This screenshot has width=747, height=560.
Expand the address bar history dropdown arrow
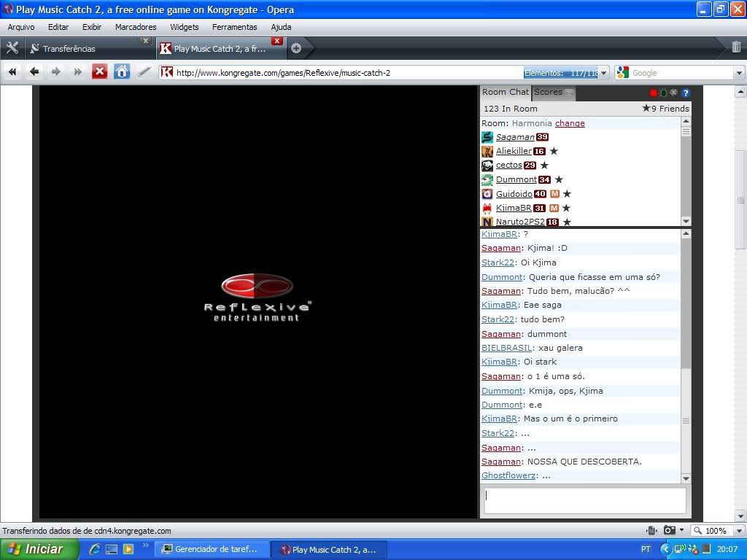(x=604, y=73)
